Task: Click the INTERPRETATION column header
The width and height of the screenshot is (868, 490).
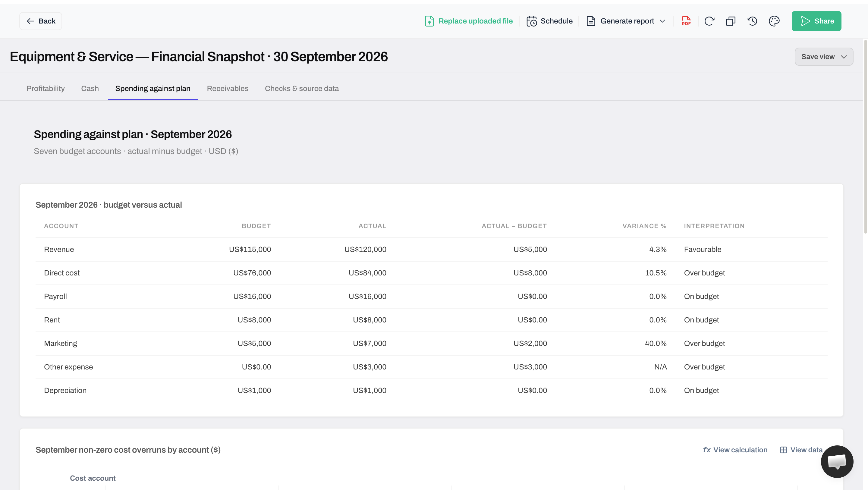Action: [x=714, y=226]
